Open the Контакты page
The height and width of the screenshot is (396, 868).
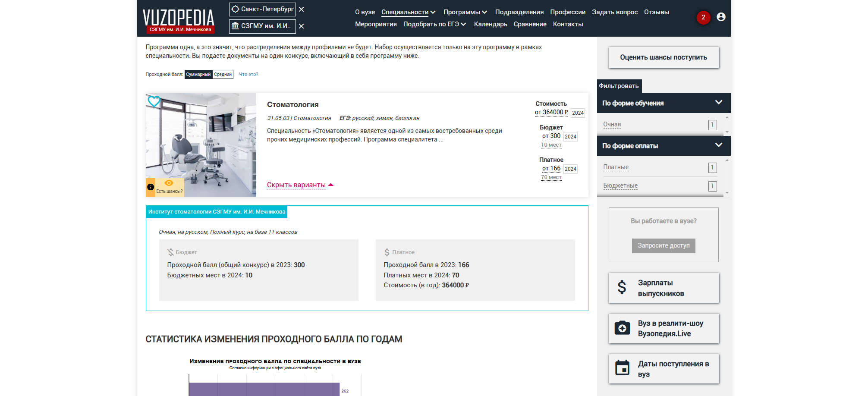[x=568, y=24]
